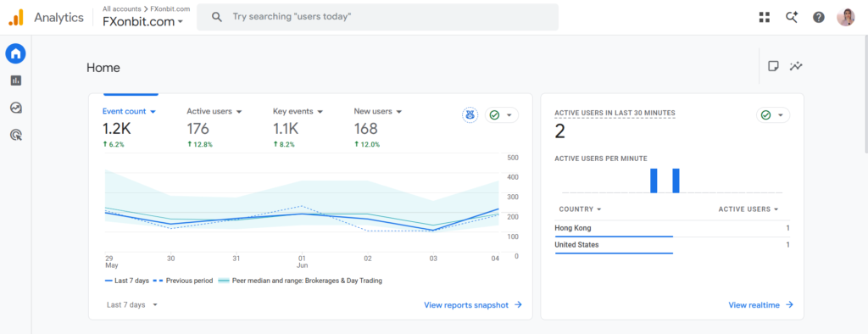Screen dimensions: 868x334
Task: Click the 168 new users value
Action: 366,129
